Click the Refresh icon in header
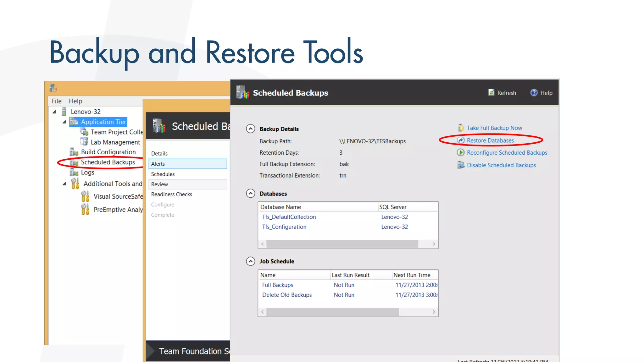The width and height of the screenshot is (644, 362). click(491, 92)
